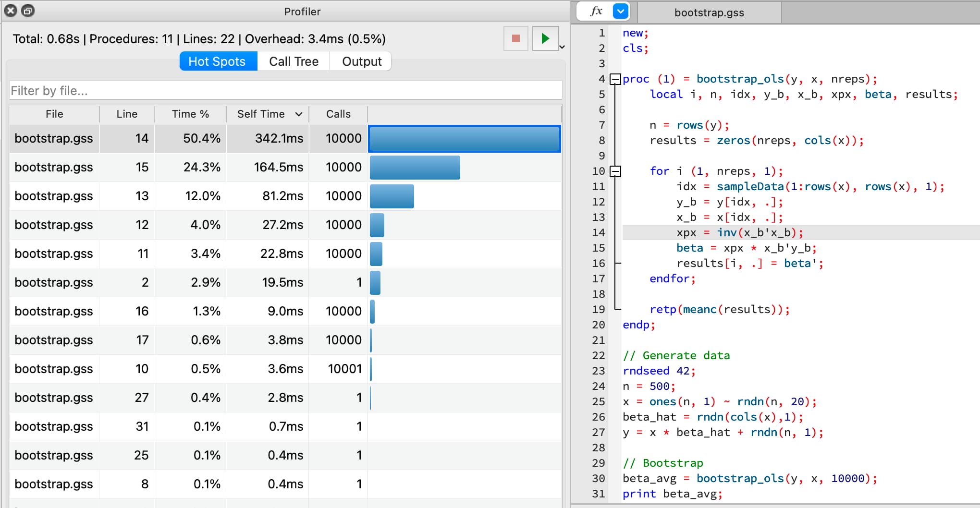Click the retp(meanc(results)) statement
The width and height of the screenshot is (980, 508).
coord(720,310)
